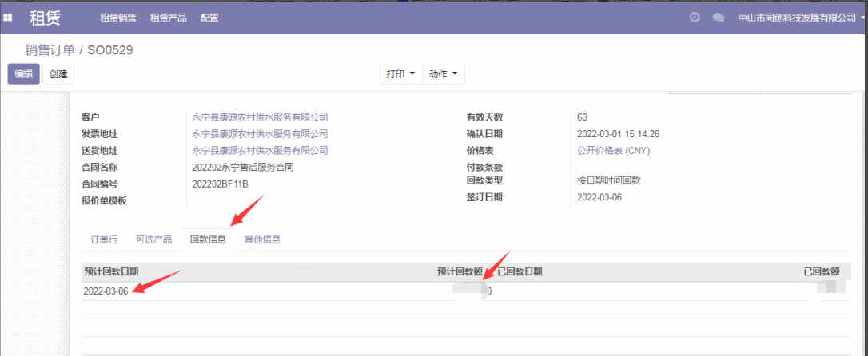The height and width of the screenshot is (356, 868).
Task: Open the 客户 link 永宁县康源农村供水服务有限公司
Action: click(x=260, y=117)
